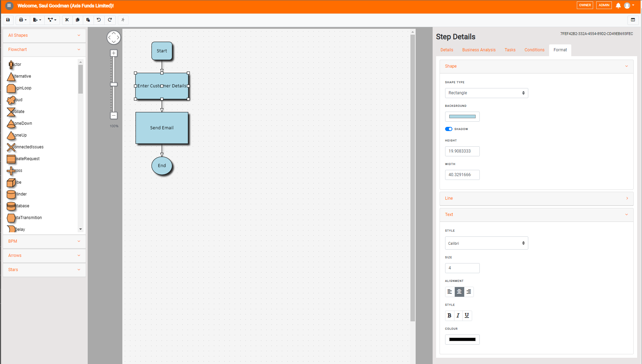The image size is (642, 364).
Task: Click the OWNER button
Action: point(585,5)
